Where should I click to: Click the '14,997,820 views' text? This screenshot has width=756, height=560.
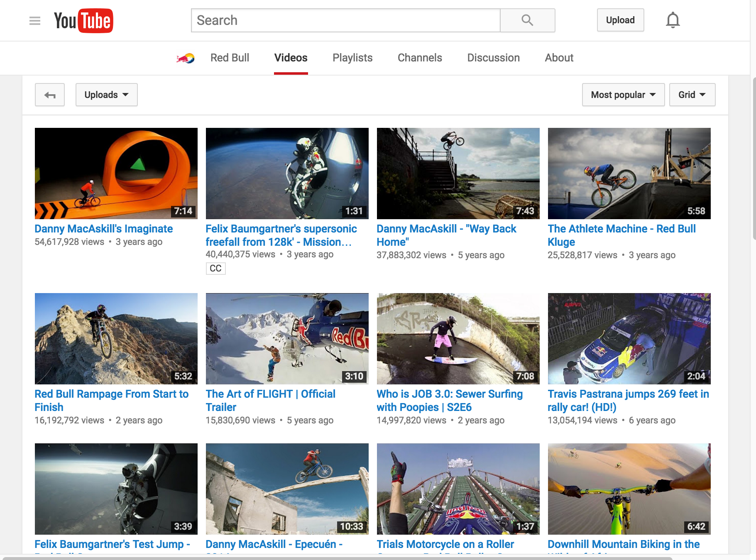tap(411, 420)
